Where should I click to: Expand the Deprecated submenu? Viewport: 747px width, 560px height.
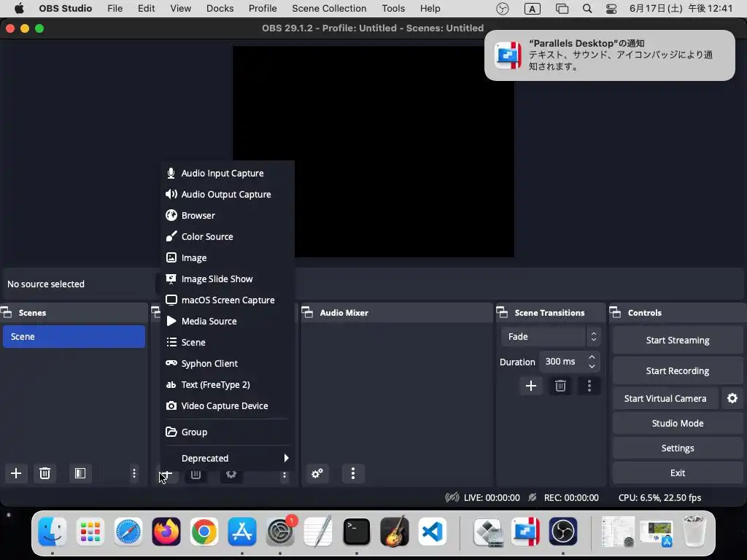228,458
